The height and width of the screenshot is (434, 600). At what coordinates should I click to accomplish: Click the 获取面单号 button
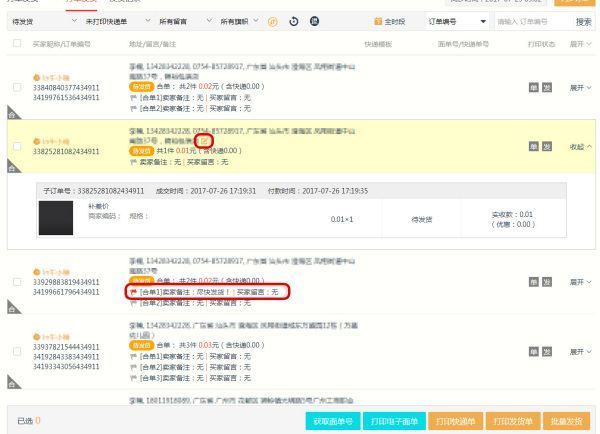332,420
